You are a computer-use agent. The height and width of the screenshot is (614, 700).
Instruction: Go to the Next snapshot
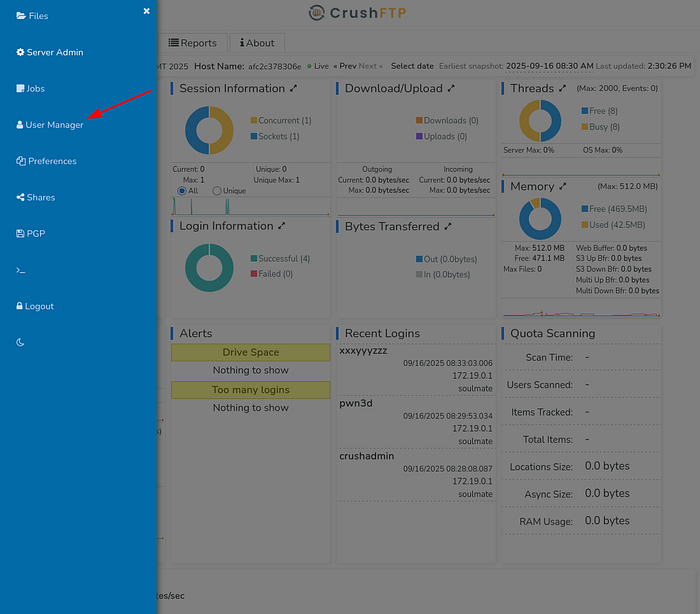371,66
